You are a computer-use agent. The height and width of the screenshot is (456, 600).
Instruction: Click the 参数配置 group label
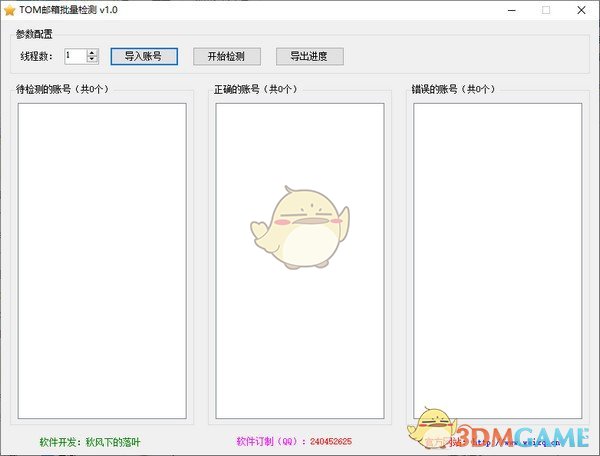(34, 34)
